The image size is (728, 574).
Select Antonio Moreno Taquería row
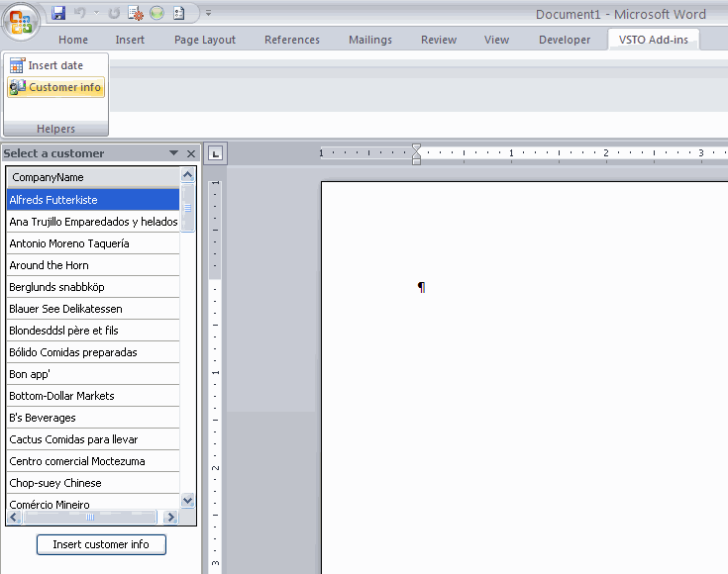click(x=93, y=243)
